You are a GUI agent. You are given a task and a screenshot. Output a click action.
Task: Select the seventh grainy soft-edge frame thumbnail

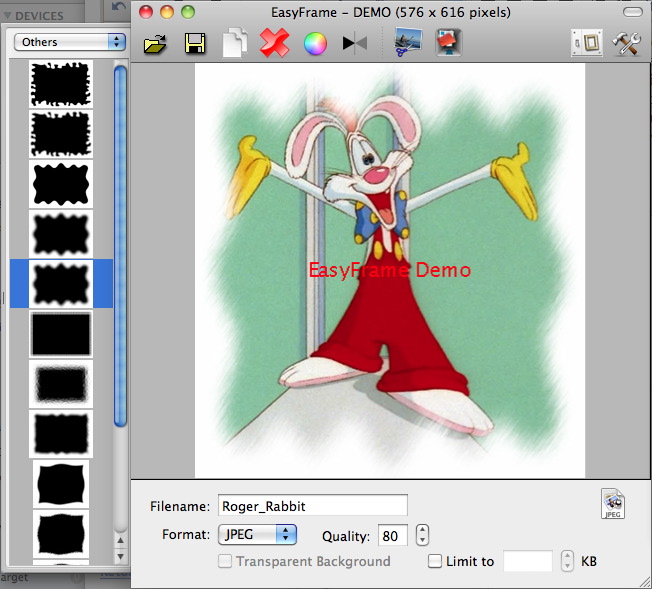(61, 384)
